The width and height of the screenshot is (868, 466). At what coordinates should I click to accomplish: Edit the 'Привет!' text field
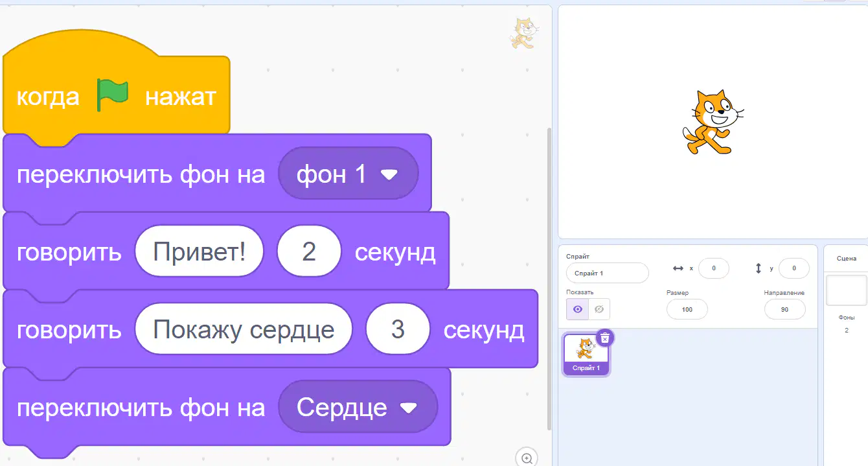pyautogui.click(x=200, y=251)
